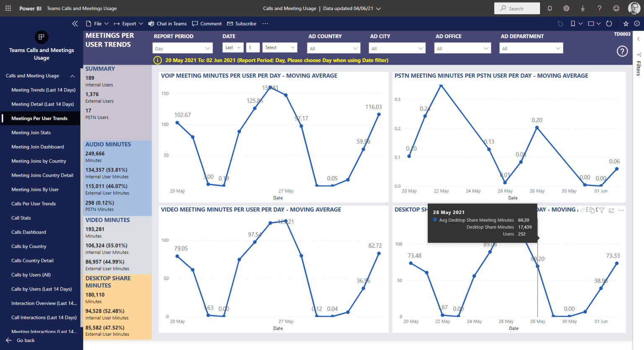The height and width of the screenshot is (350, 644).
Task: Open the AD Country dropdown
Action: point(334,48)
